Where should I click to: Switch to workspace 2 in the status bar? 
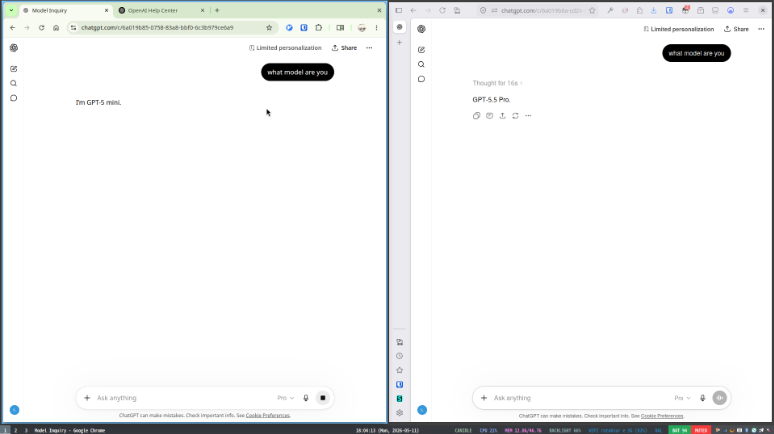[15, 431]
